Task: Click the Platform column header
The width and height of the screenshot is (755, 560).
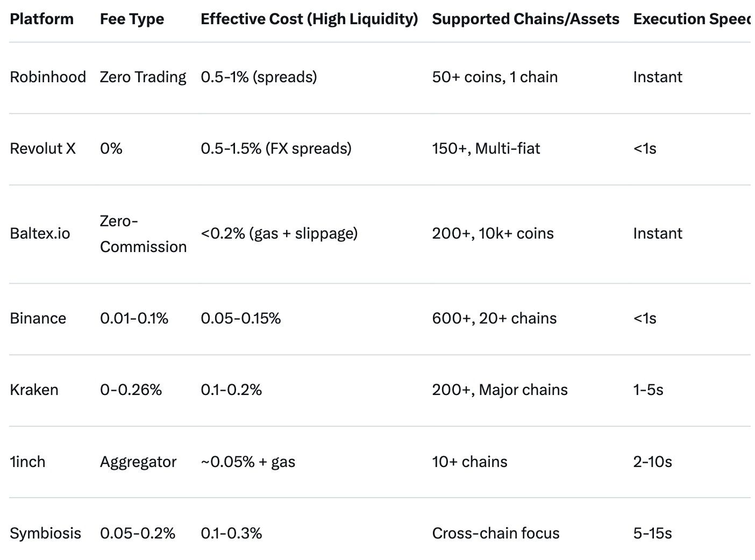Action: pyautogui.click(x=41, y=19)
